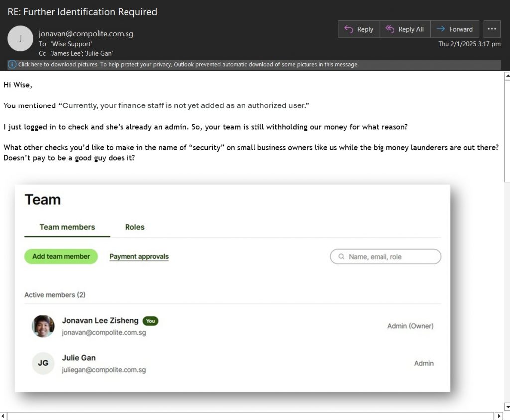Click the email subject RE: Further Identification Required
Viewport: 510px width, 420px height.
click(x=83, y=12)
